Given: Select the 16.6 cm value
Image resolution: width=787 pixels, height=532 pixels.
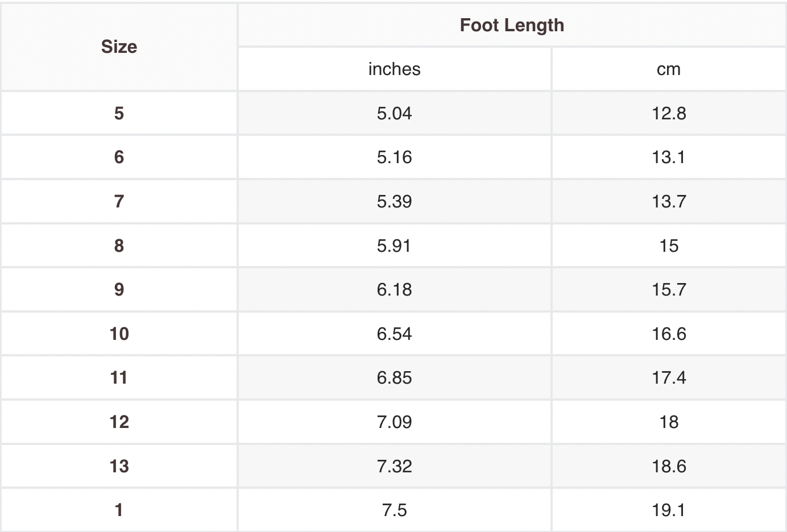Looking at the screenshot, I should point(669,334).
